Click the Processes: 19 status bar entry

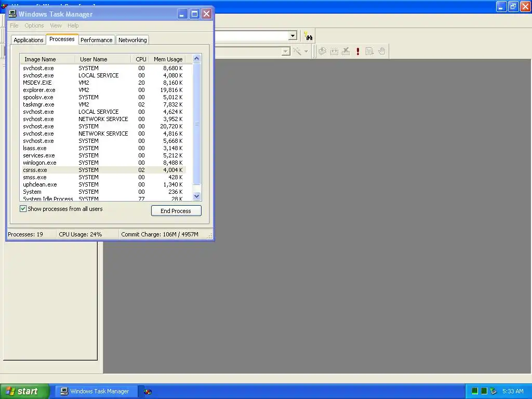pos(25,234)
